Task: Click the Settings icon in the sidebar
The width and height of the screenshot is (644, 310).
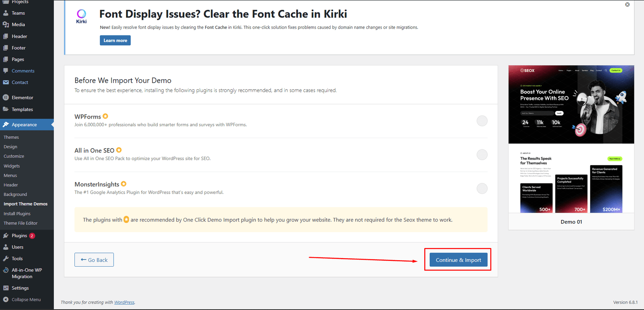Action: [6, 288]
